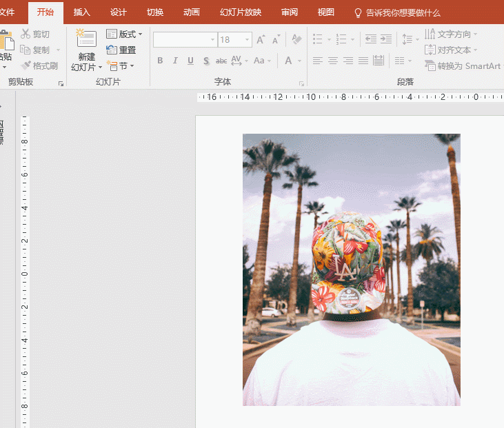The image size is (504, 428).
Task: Increase font size with larger A icon
Action: [x=261, y=39]
